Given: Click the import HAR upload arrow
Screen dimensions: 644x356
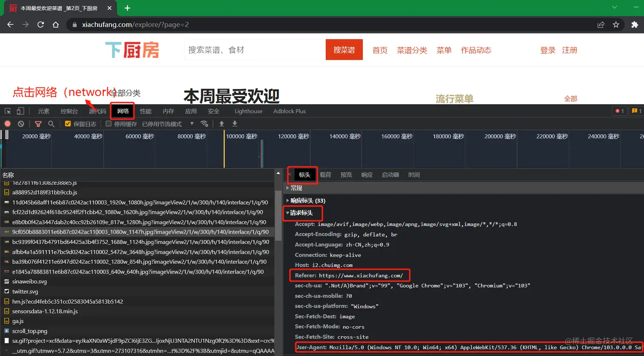Looking at the screenshot, I should pyautogui.click(x=221, y=124).
